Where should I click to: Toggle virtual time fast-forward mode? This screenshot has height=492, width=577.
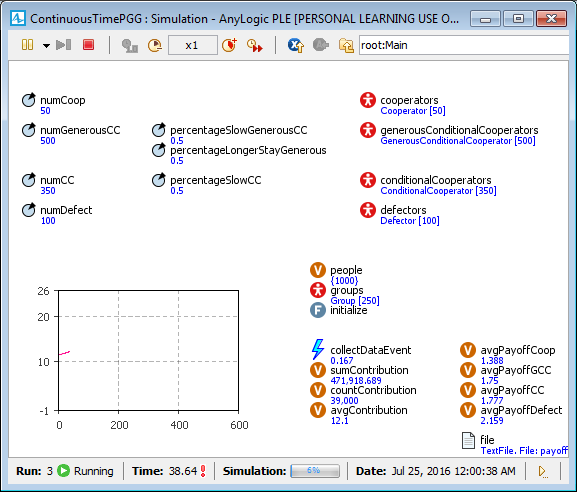tap(255, 45)
